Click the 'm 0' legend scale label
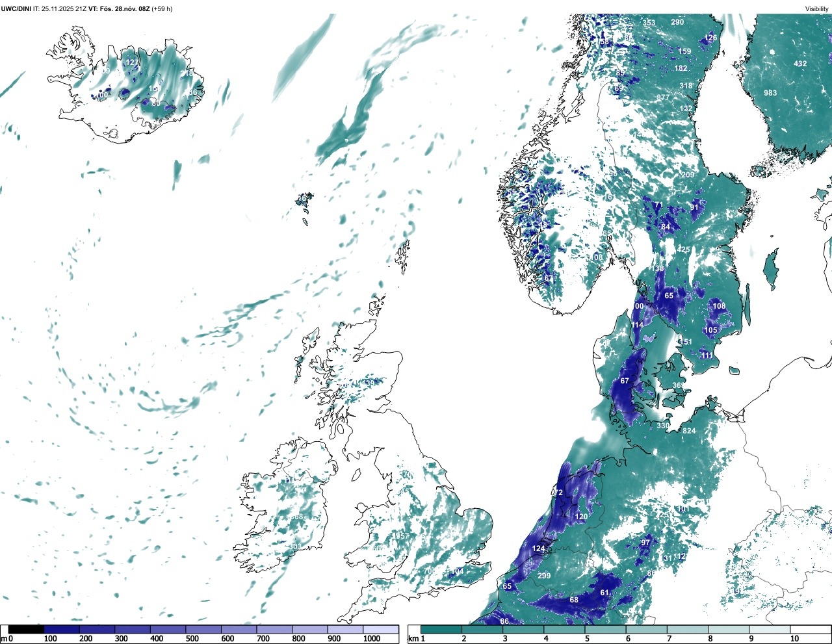This screenshot has height=644, width=832. click(7, 639)
